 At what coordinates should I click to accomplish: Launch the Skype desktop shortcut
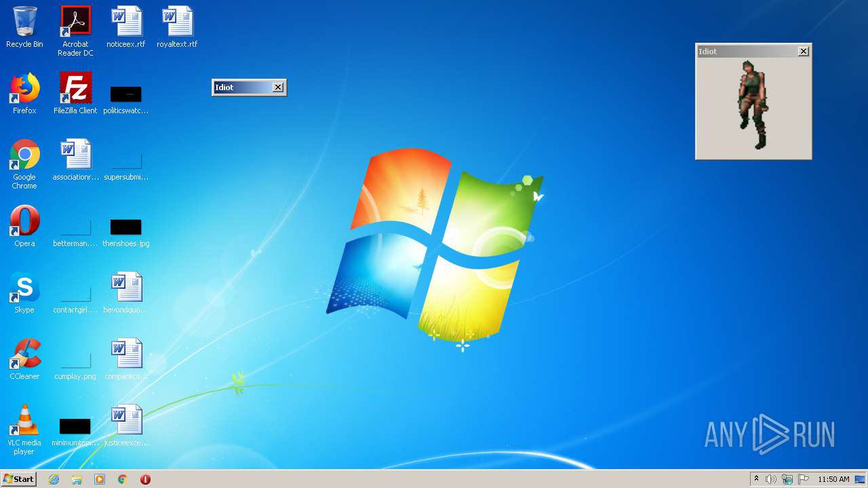pos(24,293)
